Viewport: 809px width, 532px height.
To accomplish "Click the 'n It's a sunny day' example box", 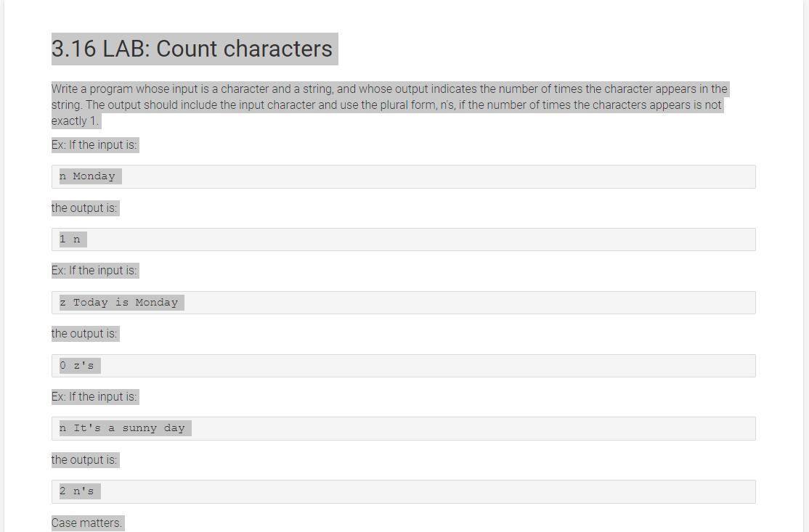I will click(404, 428).
